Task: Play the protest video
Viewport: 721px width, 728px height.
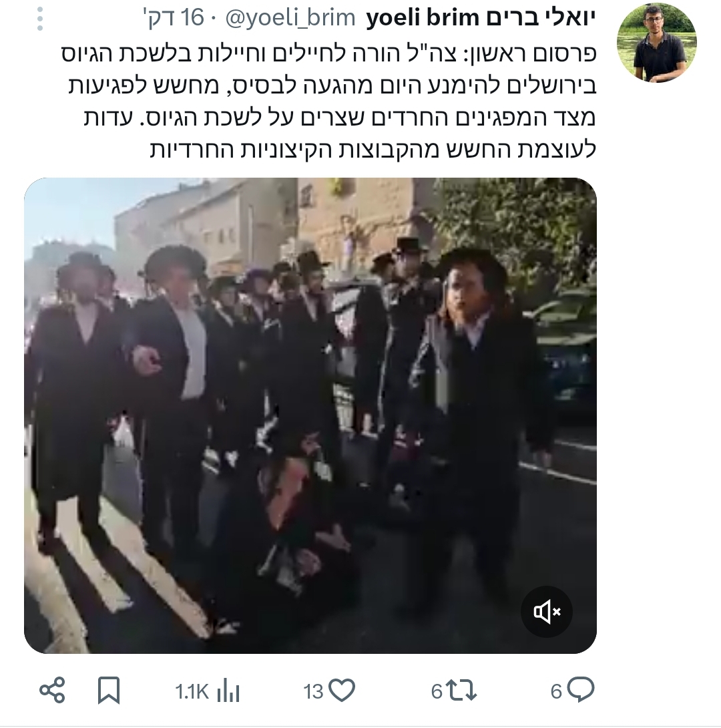Action: 310,415
